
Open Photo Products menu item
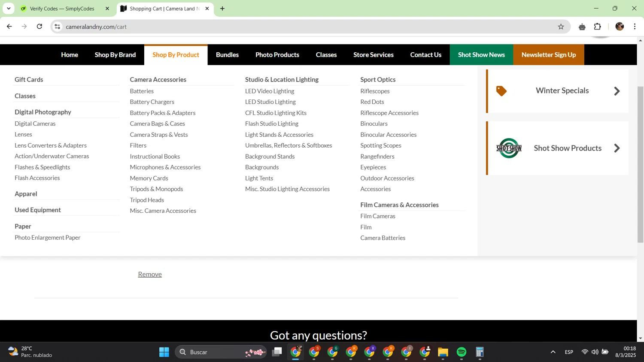click(277, 55)
